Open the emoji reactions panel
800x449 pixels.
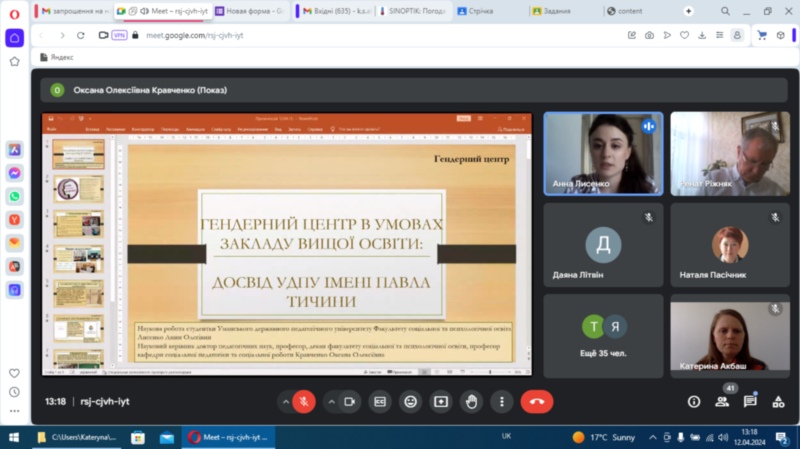pos(410,401)
